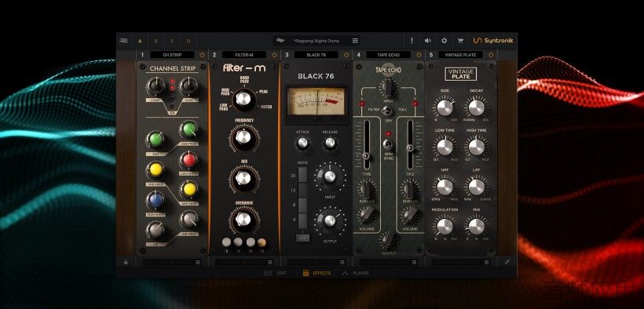The image size is (644, 309).
Task: Click the mixer icon in top-left corner
Action: pyautogui.click(x=123, y=41)
